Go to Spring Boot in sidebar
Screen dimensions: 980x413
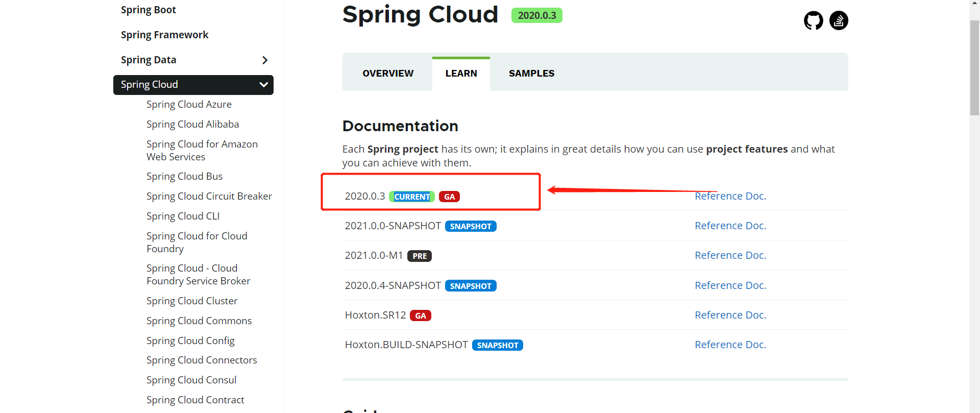(148, 10)
